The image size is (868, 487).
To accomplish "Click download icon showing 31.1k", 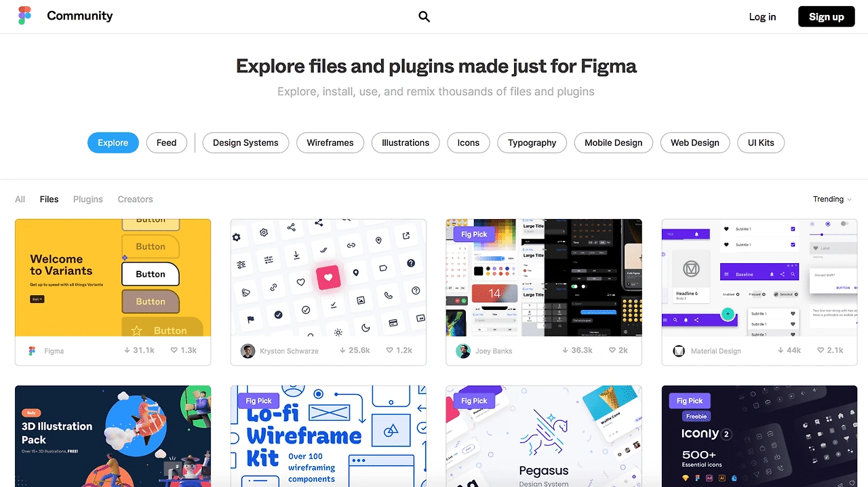I will click(127, 350).
